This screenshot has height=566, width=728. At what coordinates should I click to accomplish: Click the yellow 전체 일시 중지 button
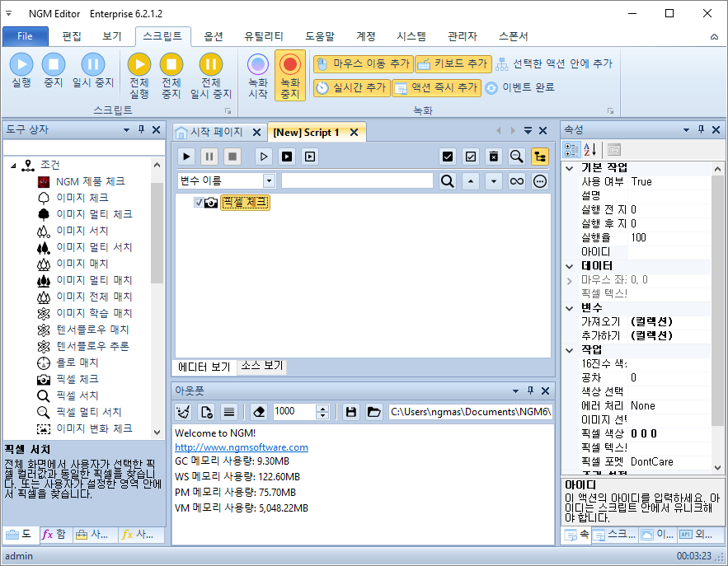[211, 76]
